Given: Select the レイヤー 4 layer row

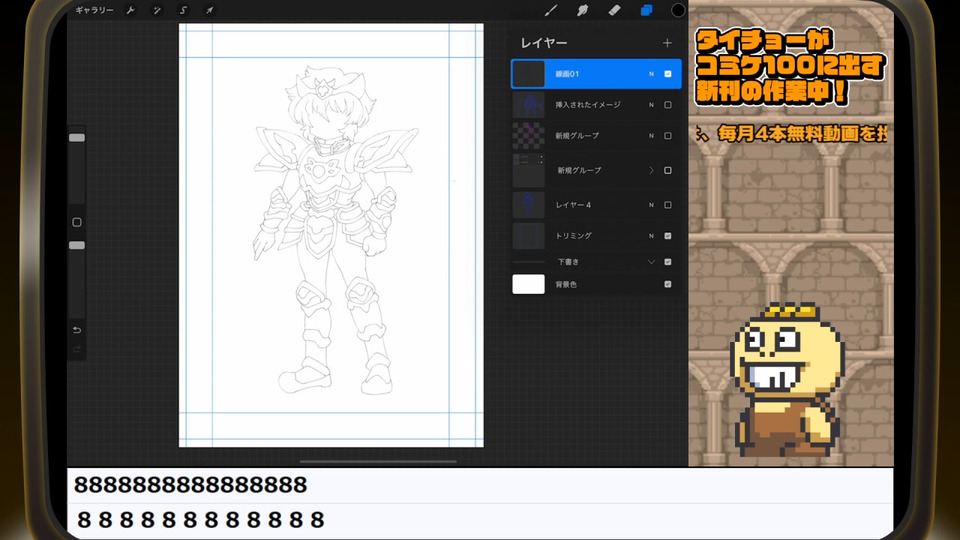Looking at the screenshot, I should 590,205.
